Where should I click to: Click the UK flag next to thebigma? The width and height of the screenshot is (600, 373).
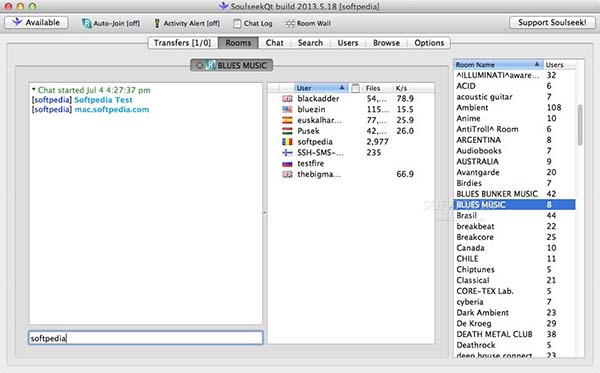point(287,174)
